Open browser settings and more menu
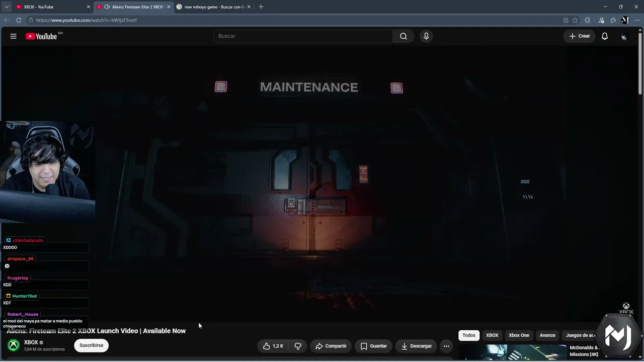The height and width of the screenshot is (362, 644). (637, 20)
